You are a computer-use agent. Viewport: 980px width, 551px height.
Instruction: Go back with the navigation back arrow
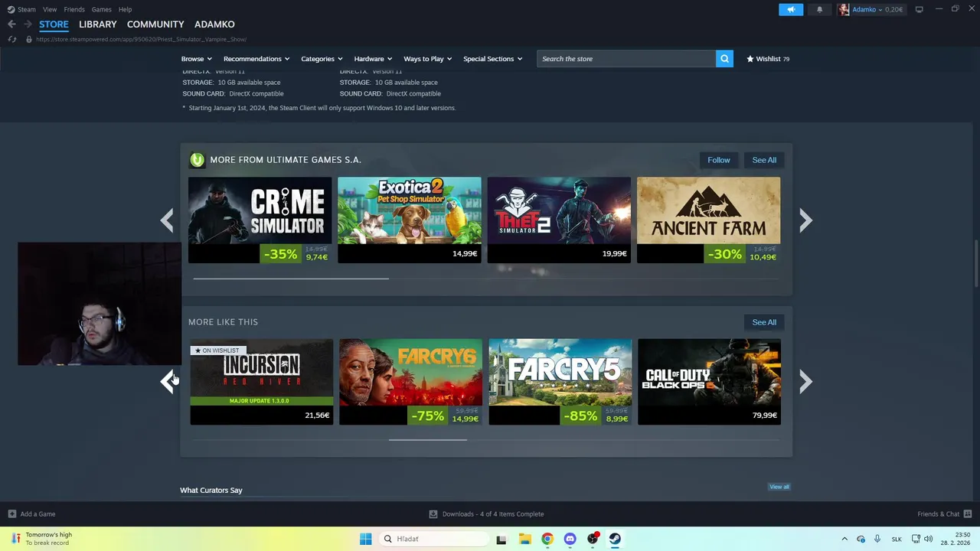(x=11, y=24)
